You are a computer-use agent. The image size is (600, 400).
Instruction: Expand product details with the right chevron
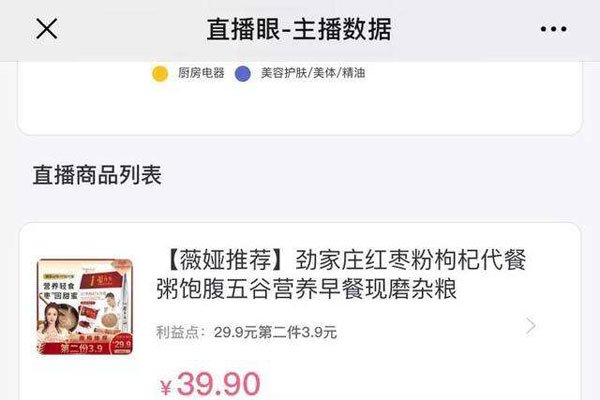pos(531,326)
